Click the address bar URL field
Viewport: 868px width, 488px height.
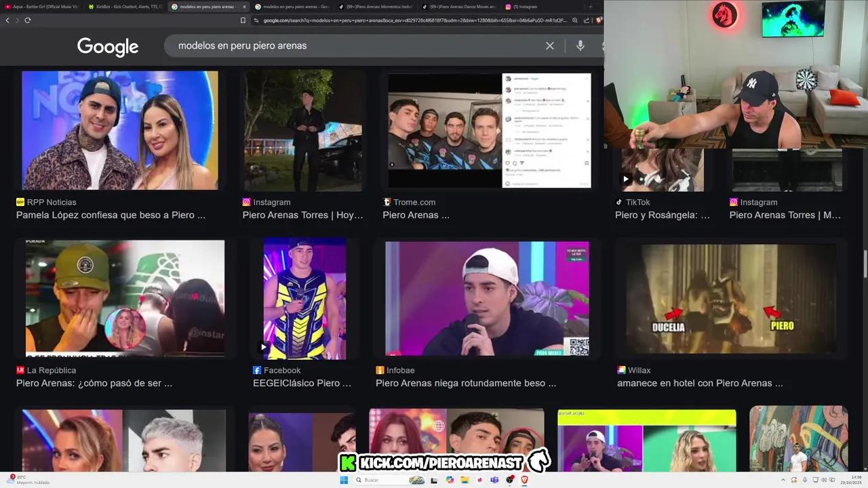click(414, 20)
